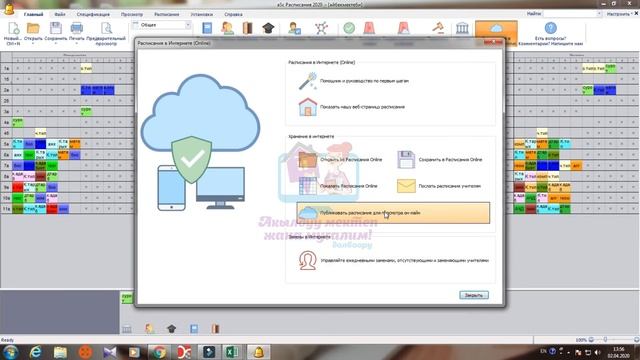
Task: Select class row 11а in timetable
Action: 6,209
